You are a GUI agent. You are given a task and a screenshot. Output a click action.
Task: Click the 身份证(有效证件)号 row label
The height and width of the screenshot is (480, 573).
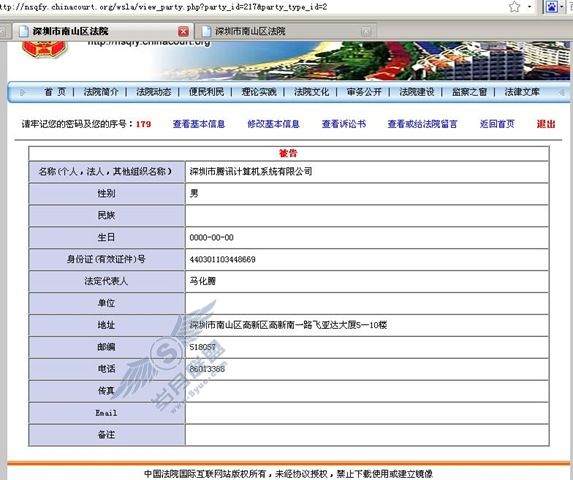106,259
